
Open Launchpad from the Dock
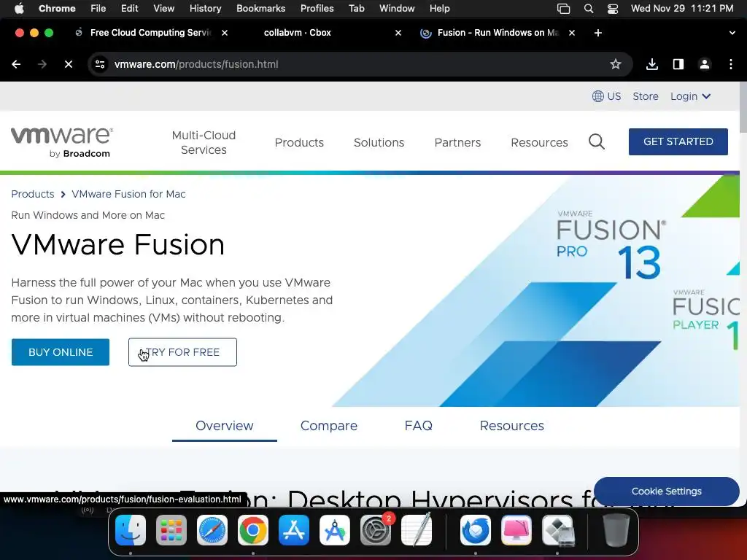pyautogui.click(x=171, y=529)
